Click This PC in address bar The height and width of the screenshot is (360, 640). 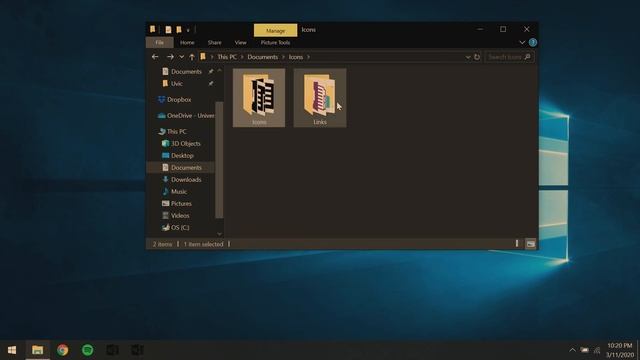click(227, 57)
